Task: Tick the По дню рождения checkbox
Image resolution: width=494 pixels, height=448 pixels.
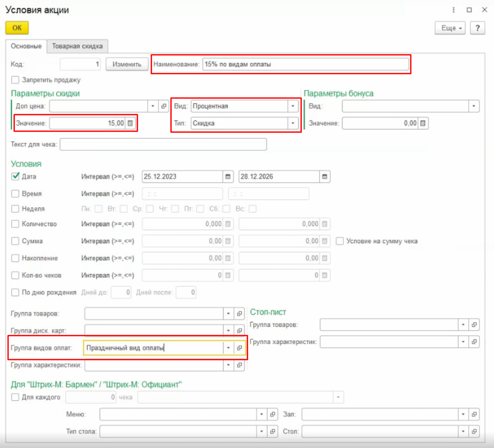Action: [15, 292]
